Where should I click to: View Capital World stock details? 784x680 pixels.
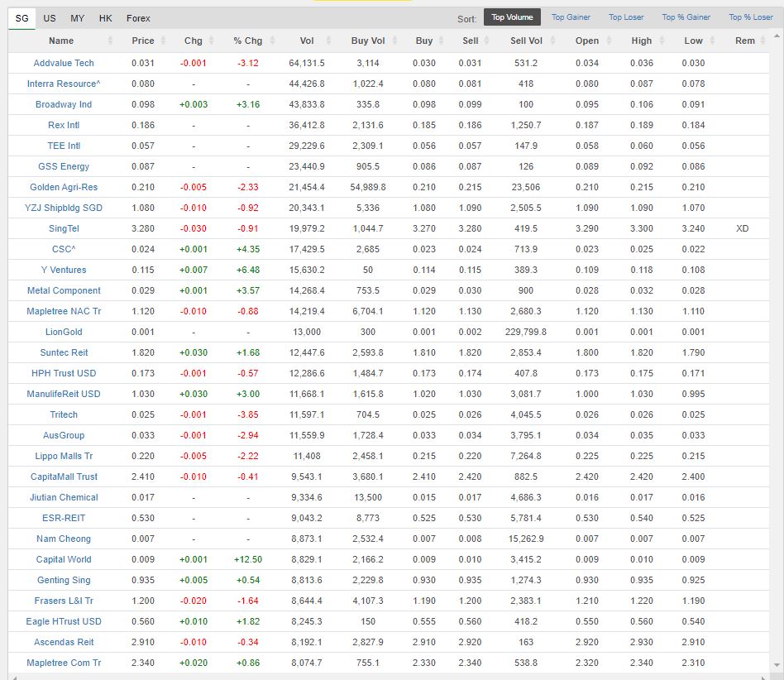(64, 559)
